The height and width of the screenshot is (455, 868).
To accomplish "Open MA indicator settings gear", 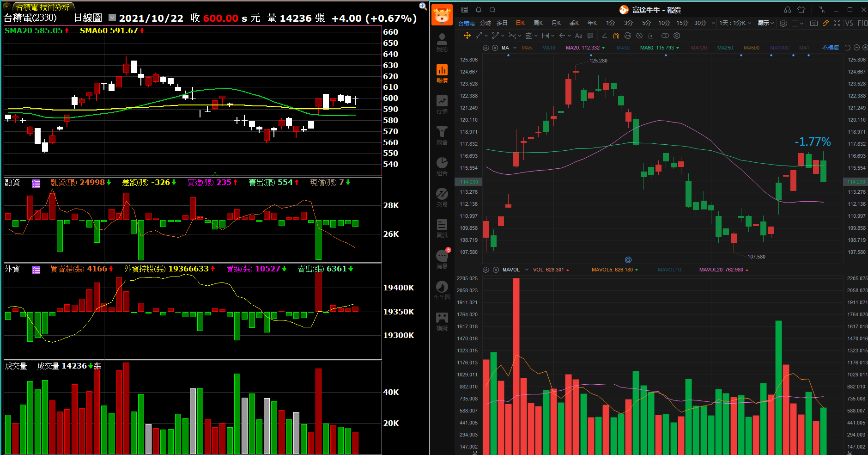I will point(486,48).
